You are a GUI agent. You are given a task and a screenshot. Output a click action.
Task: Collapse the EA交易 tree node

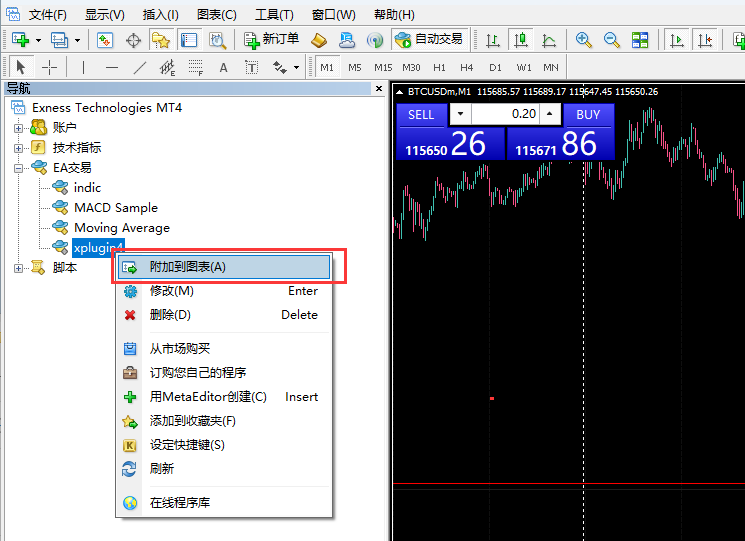18,167
